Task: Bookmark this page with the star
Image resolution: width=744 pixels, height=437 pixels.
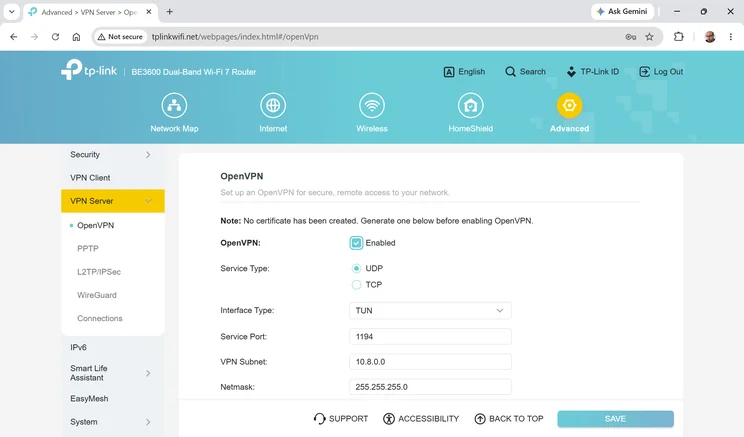Action: tap(650, 37)
